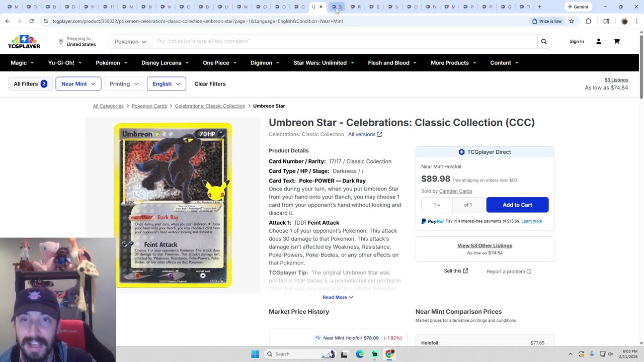Expand product details with Read More
Screen dimensions: 644x362
click(338, 297)
